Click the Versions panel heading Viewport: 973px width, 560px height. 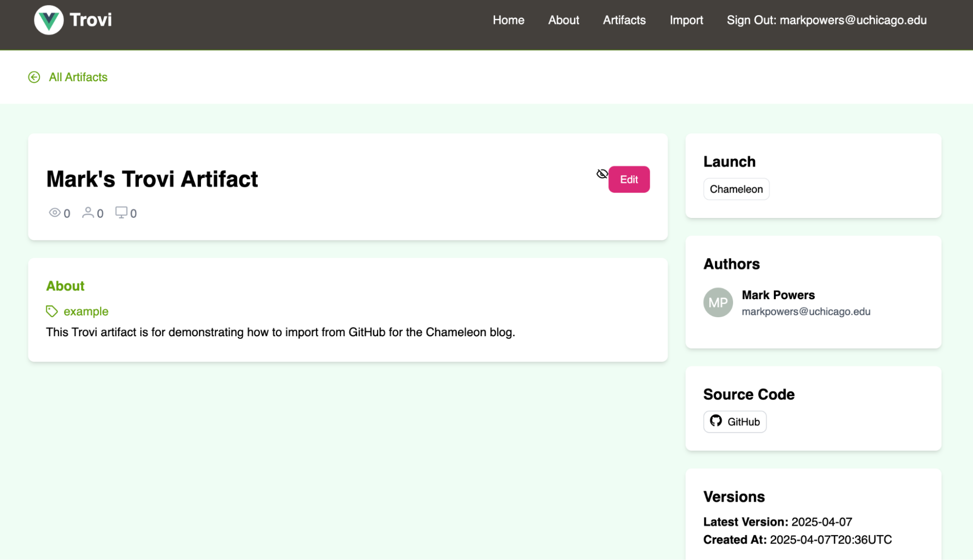coord(734,497)
